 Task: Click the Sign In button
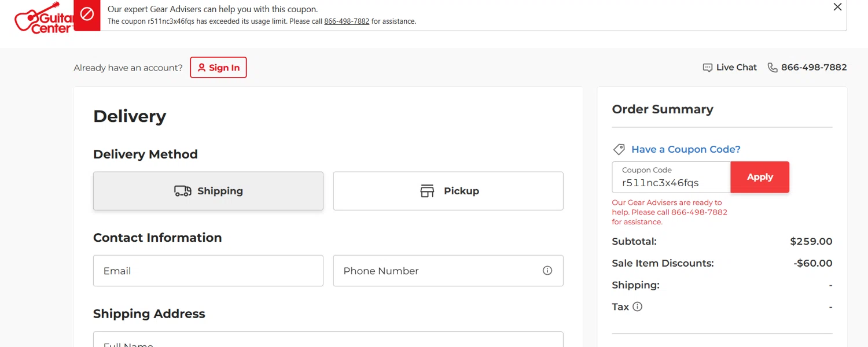coord(218,68)
